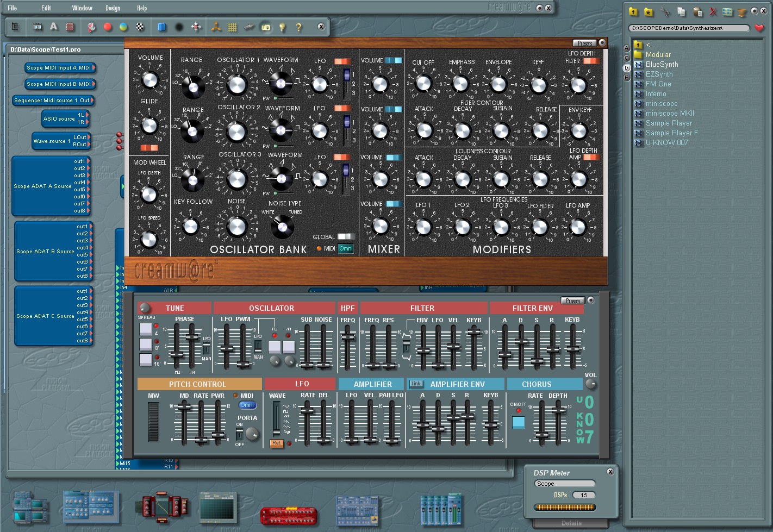Go up one folder in file browser

(x=633, y=11)
